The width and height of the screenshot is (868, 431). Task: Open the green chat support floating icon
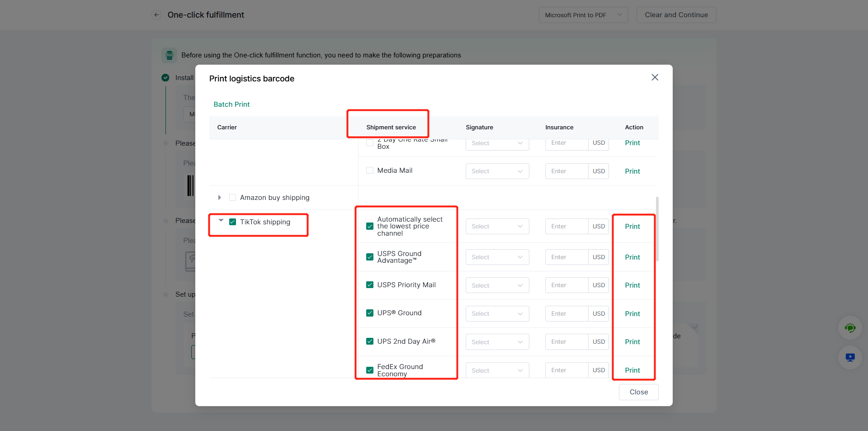[x=850, y=328]
